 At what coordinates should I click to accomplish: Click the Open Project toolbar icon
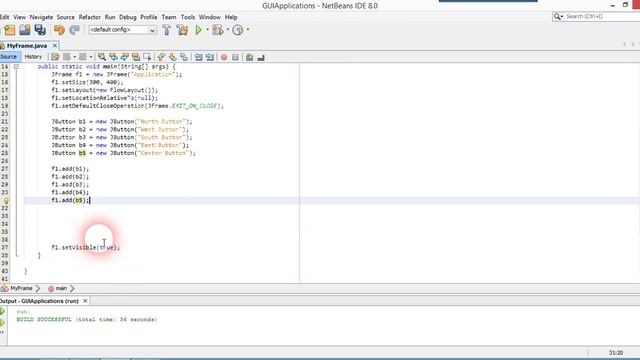coord(24,30)
